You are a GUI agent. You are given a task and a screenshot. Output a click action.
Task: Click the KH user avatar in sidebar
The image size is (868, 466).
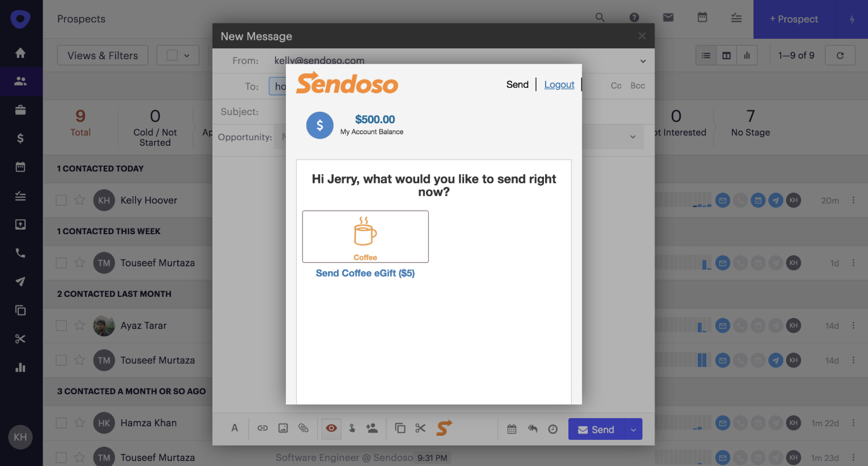click(21, 437)
